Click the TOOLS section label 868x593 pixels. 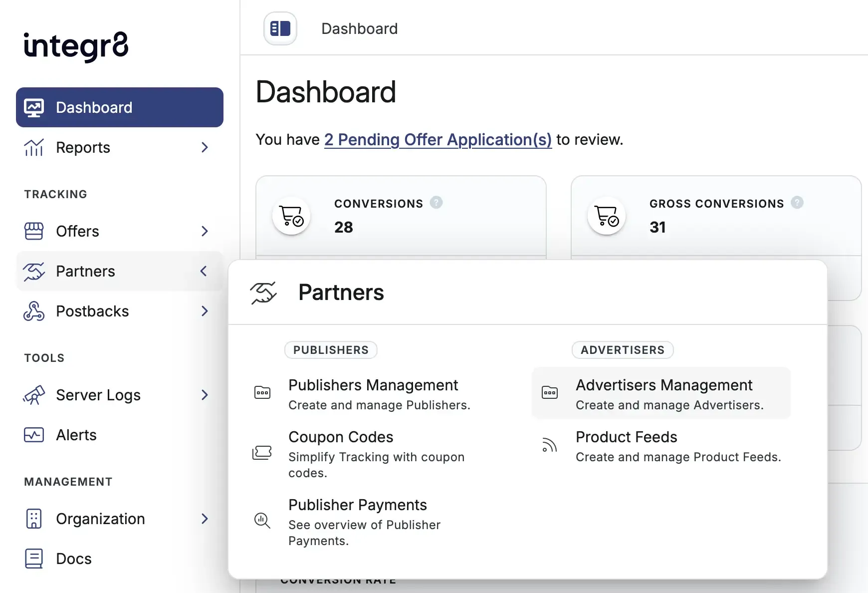click(x=44, y=358)
